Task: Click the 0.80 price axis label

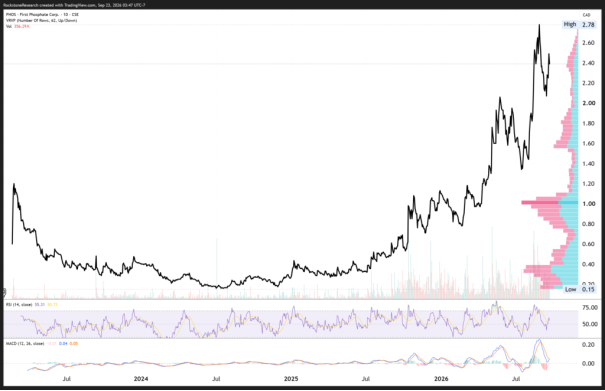Action: point(588,224)
